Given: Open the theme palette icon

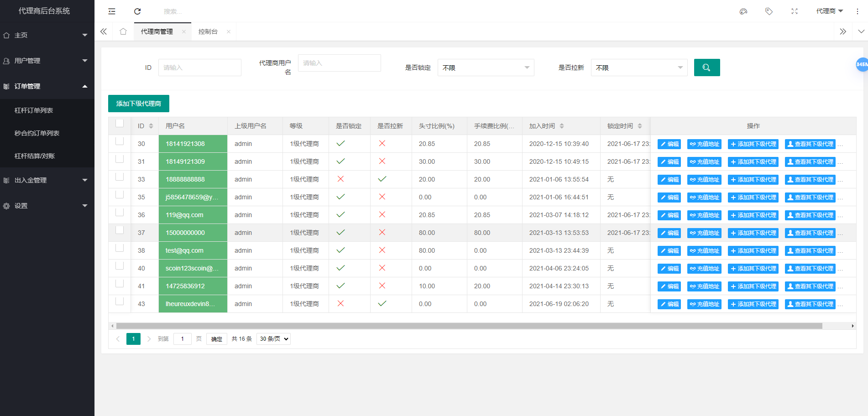Looking at the screenshot, I should click(x=743, y=11).
